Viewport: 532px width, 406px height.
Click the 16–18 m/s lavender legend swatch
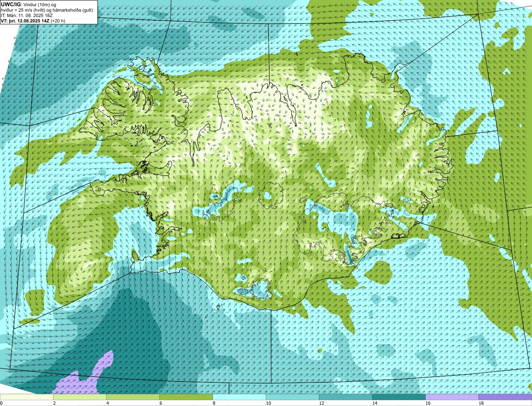(452, 397)
